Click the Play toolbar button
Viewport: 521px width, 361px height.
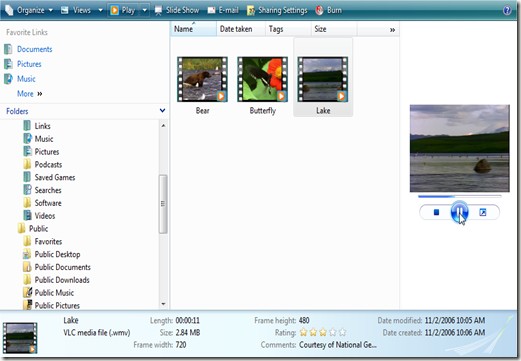click(123, 10)
